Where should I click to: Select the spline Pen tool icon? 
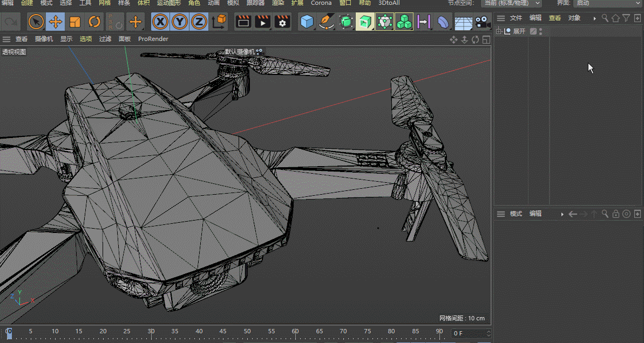click(326, 22)
